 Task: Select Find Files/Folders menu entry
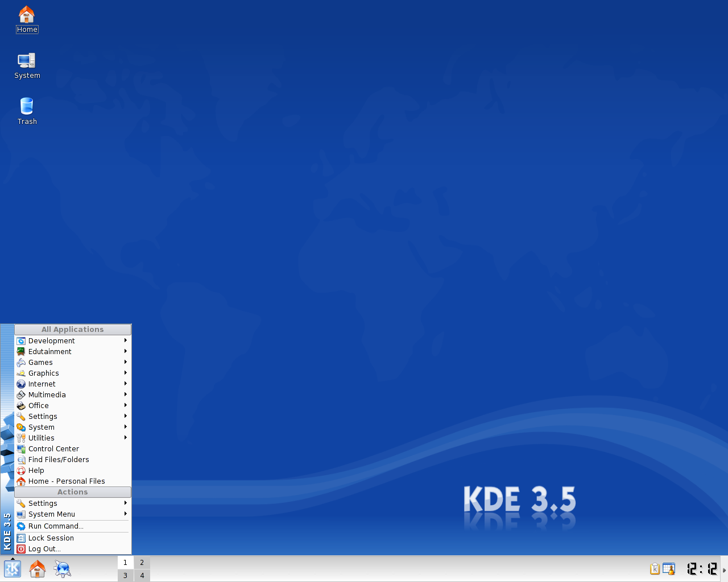[73, 460]
